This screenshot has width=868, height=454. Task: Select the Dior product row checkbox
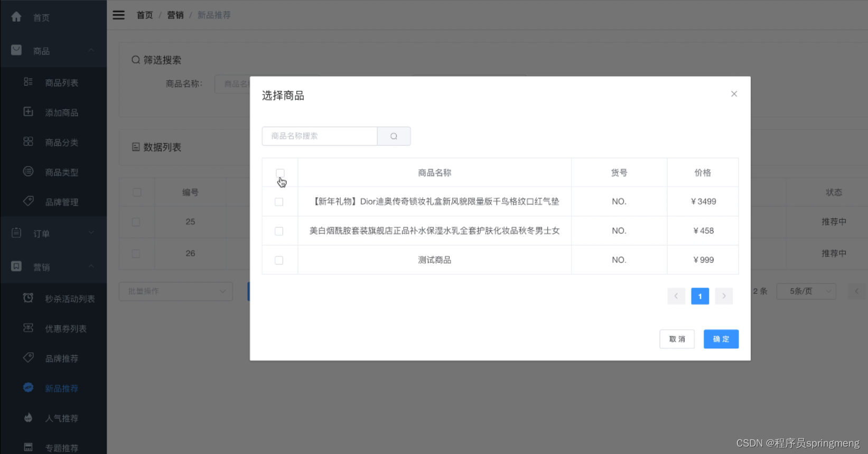coord(279,202)
